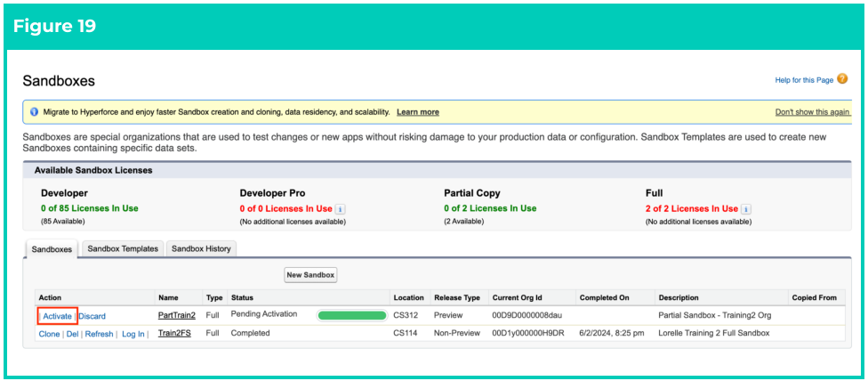
Task: Open the PartTrain2 sandbox name link
Action: (x=177, y=315)
